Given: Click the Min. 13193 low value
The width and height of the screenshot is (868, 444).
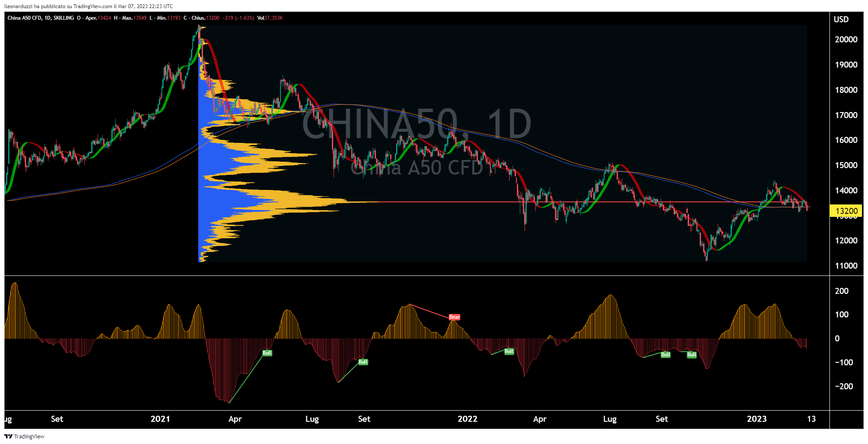Looking at the screenshot, I should [165, 18].
